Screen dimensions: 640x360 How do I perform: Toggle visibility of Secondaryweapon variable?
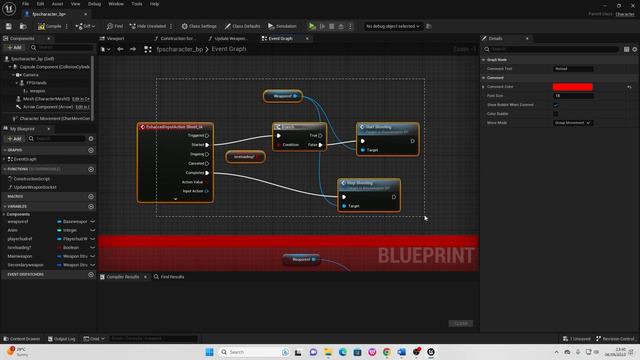tap(93, 265)
